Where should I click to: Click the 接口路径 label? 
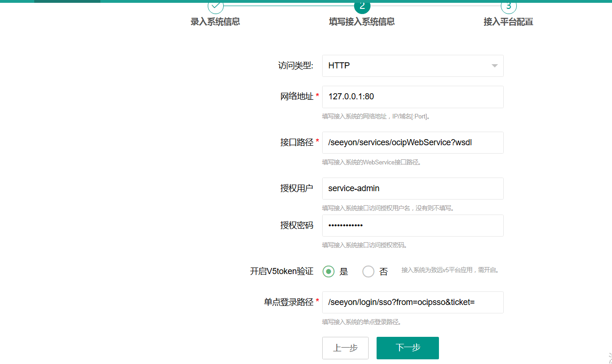297,142
